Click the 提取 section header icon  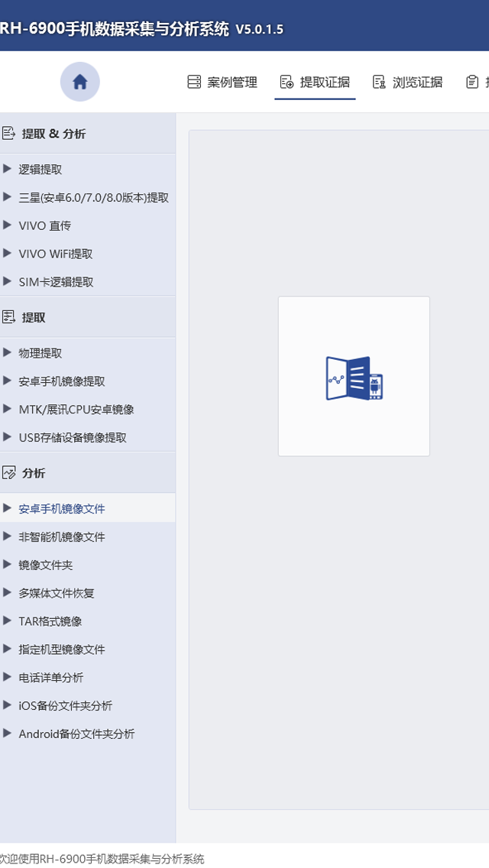click(8, 317)
